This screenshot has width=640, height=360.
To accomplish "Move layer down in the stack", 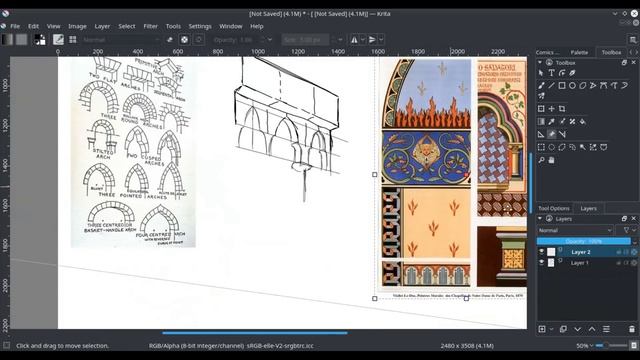I will [578, 329].
